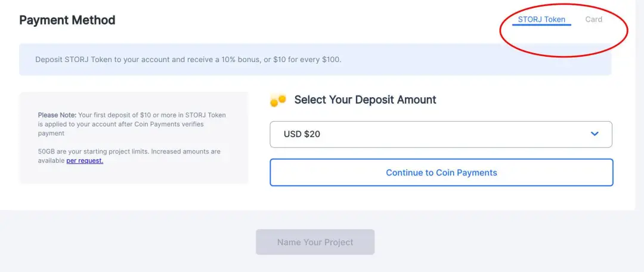This screenshot has width=644, height=272.
Task: Open the per request link
Action: click(85, 160)
